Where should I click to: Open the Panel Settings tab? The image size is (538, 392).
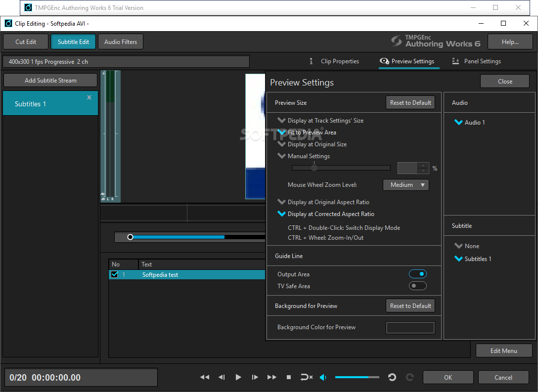pyautogui.click(x=476, y=61)
